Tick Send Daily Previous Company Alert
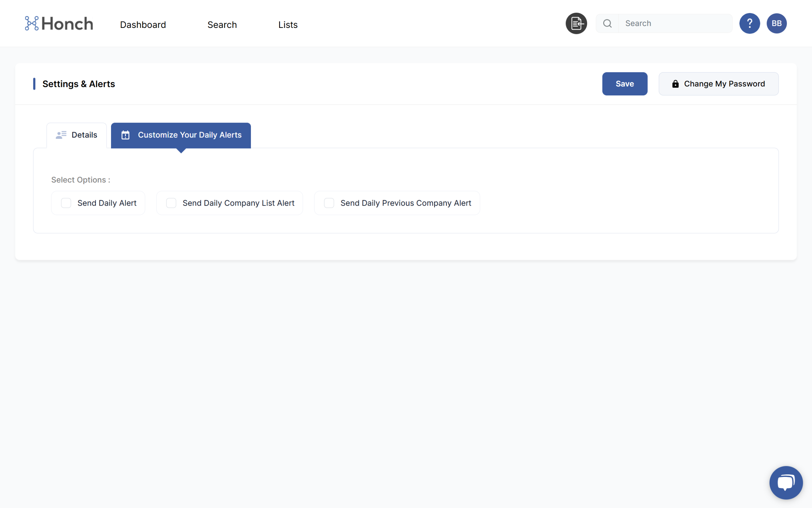 click(329, 203)
